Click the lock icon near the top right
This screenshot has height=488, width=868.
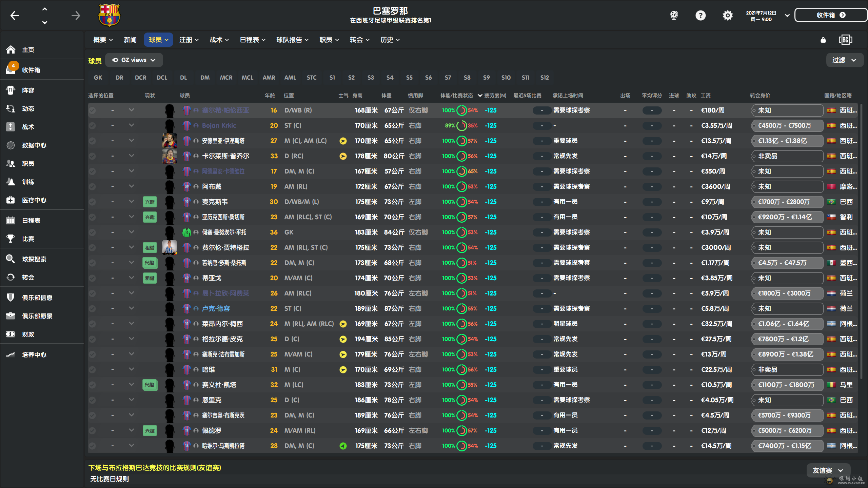(x=823, y=40)
